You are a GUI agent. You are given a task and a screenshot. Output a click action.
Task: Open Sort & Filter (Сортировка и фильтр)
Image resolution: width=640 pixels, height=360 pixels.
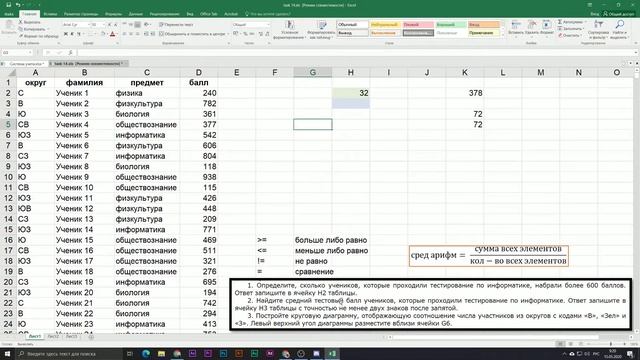pos(598,29)
